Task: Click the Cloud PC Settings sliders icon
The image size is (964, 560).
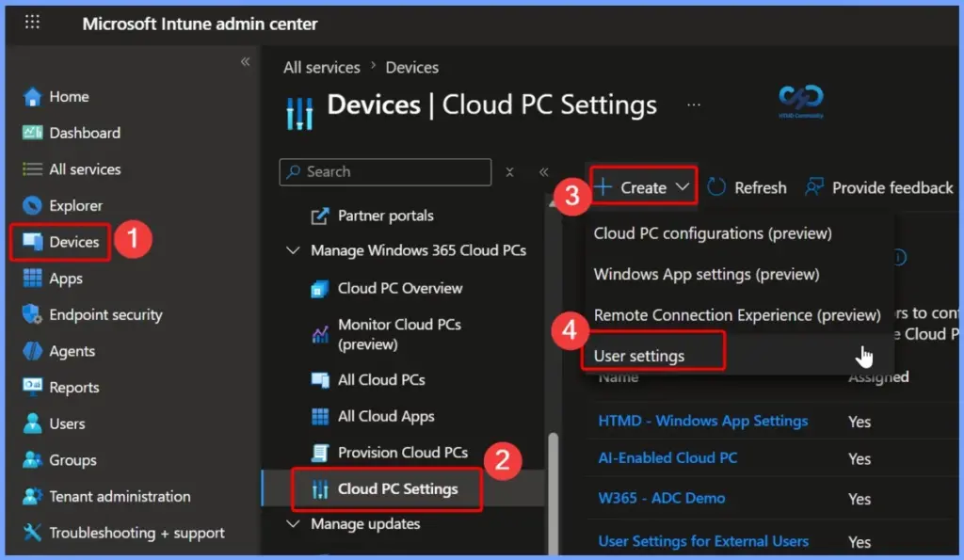Action: 320,489
